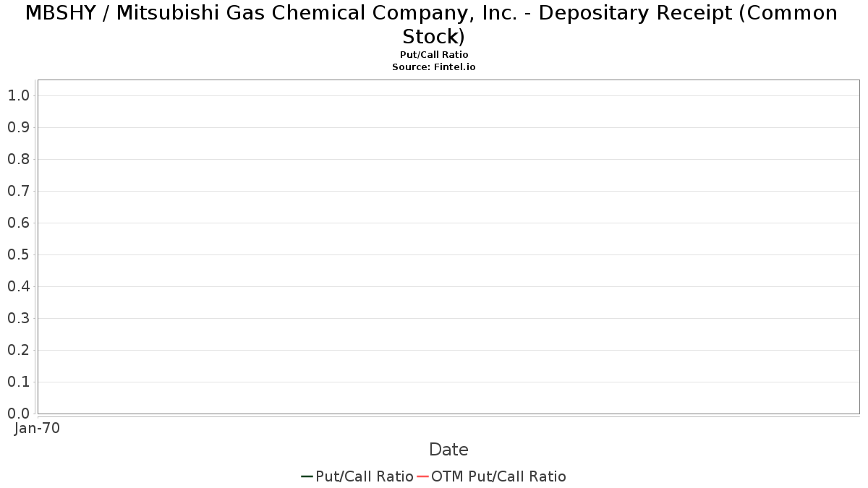Click the 1.0 y-axis tick label
The width and height of the screenshot is (868, 488).
coord(19,95)
